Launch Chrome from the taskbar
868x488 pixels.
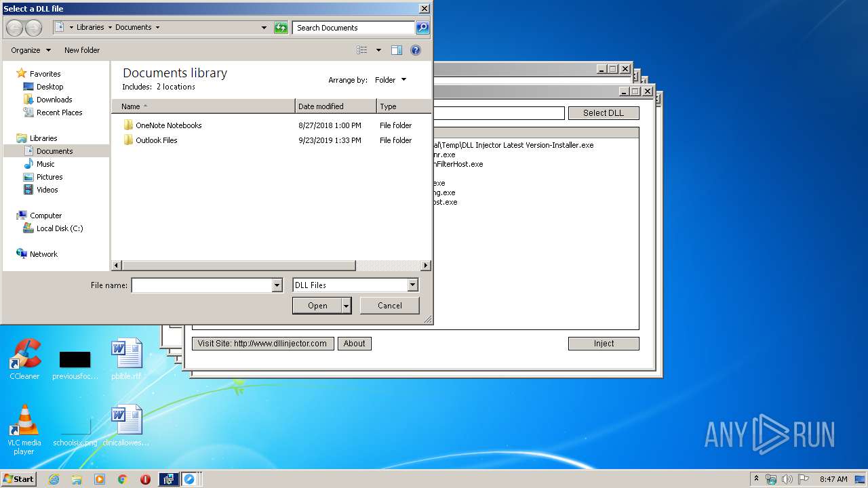122,479
